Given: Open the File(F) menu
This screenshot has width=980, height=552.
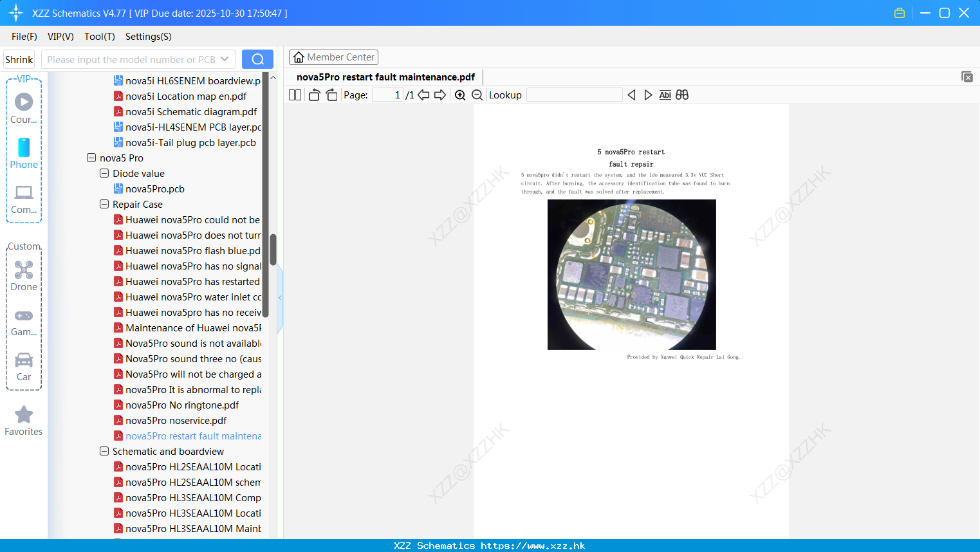Looking at the screenshot, I should pos(24,37).
